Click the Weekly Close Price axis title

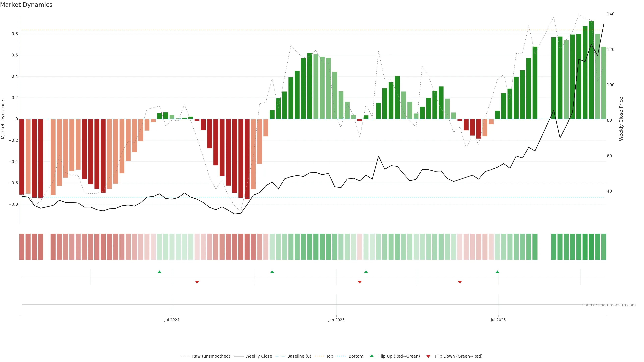click(621, 119)
